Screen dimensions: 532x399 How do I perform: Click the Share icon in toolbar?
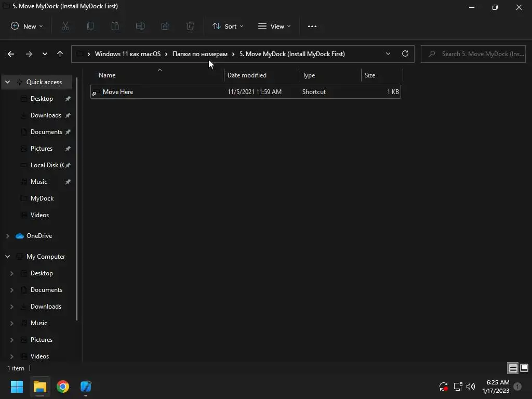tap(165, 26)
